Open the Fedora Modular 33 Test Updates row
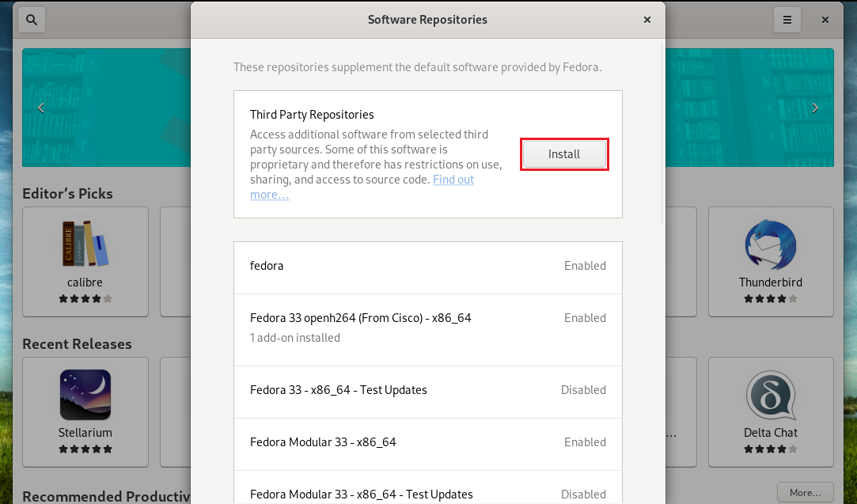Image resolution: width=857 pixels, height=504 pixels. (427, 493)
